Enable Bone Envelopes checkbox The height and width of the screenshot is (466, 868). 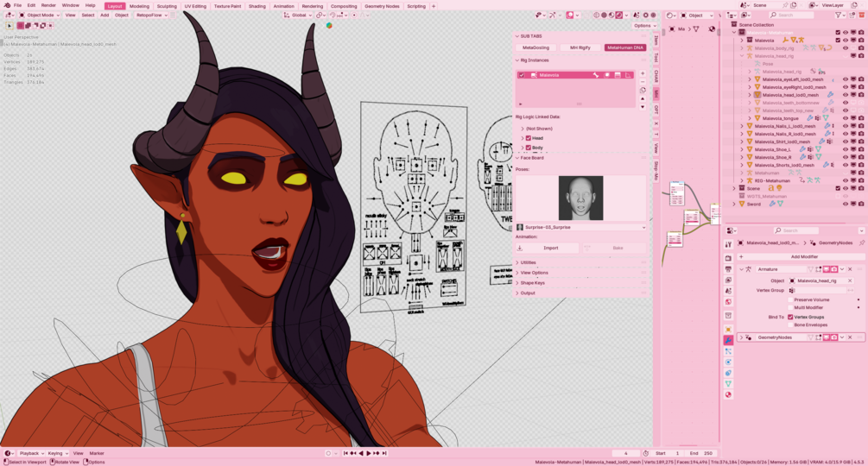790,325
